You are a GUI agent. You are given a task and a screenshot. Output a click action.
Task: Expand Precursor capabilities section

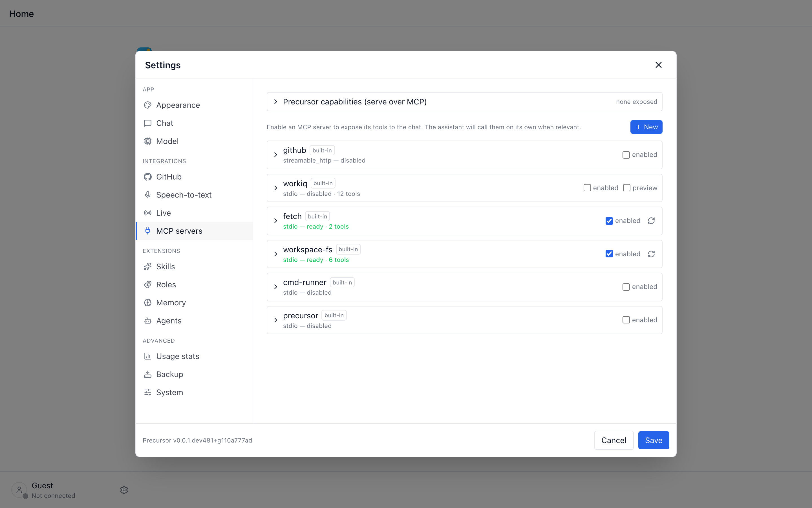tap(275, 102)
